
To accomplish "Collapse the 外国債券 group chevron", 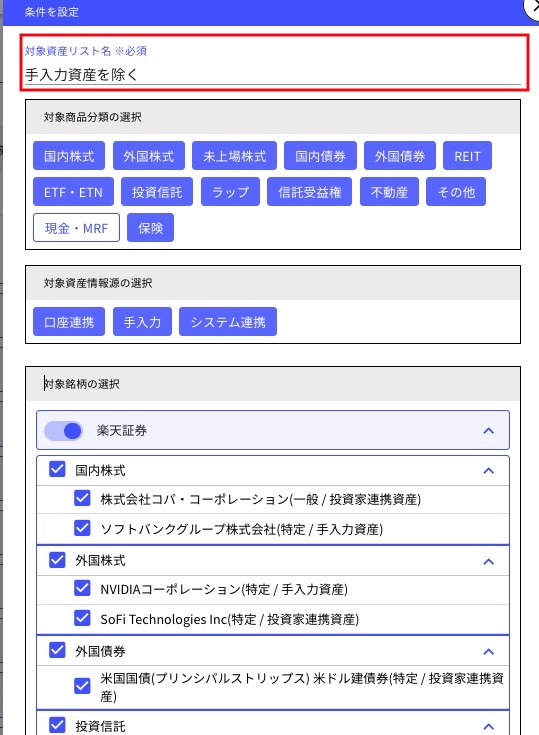I will [x=489, y=652].
